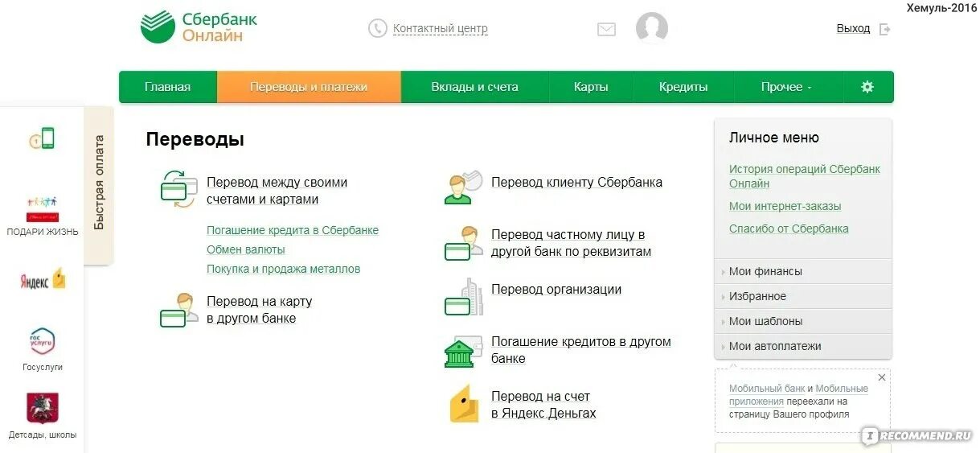Open Перевод частному лицу в другой банк
This screenshot has height=453, width=980.
pyautogui.click(x=572, y=243)
